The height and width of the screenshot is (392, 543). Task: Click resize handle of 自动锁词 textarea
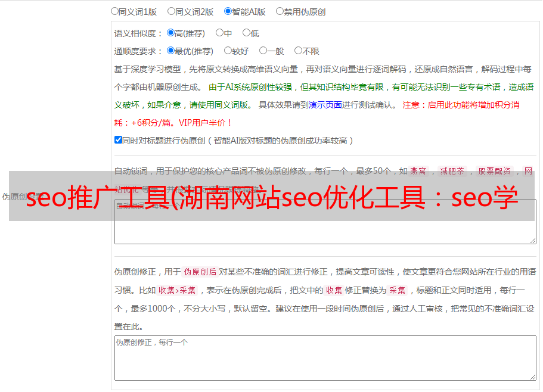click(x=533, y=241)
